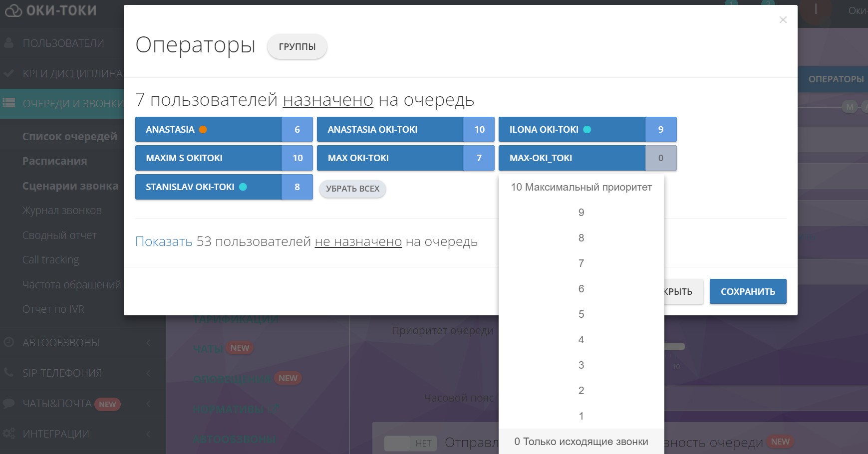This screenshot has width=868, height=454.
Task: Open the Автообзвоны clock icon
Action: (8, 343)
